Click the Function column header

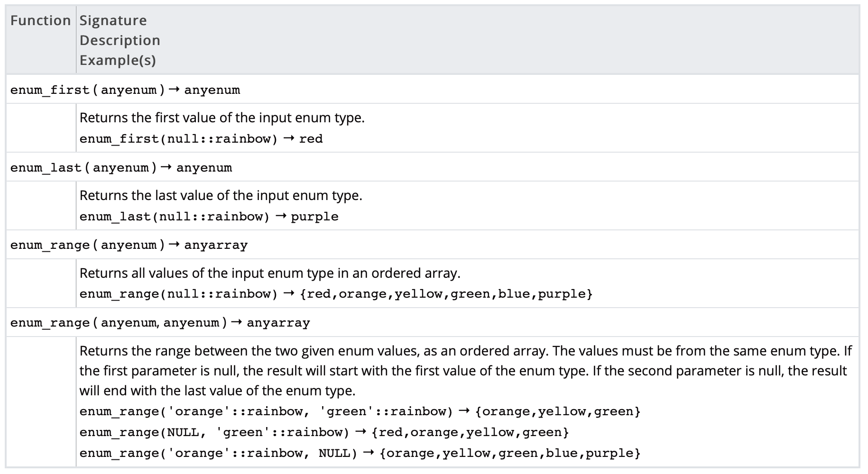(x=40, y=21)
